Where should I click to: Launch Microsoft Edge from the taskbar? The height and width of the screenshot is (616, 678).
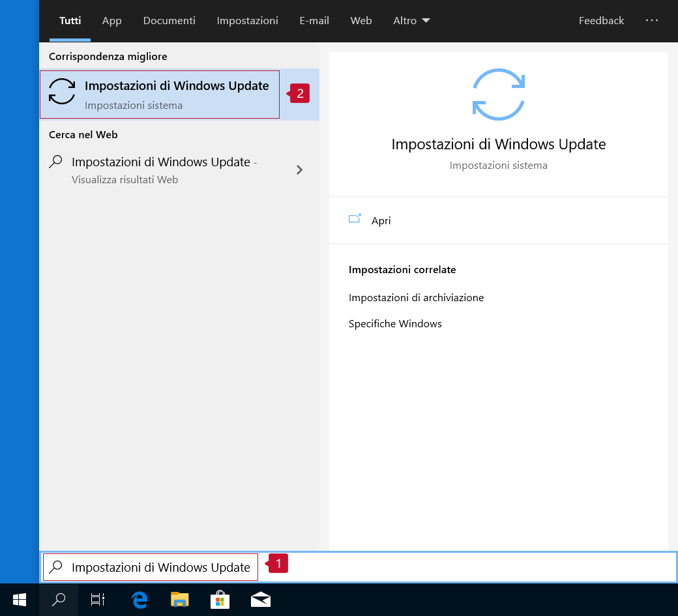pos(139,600)
